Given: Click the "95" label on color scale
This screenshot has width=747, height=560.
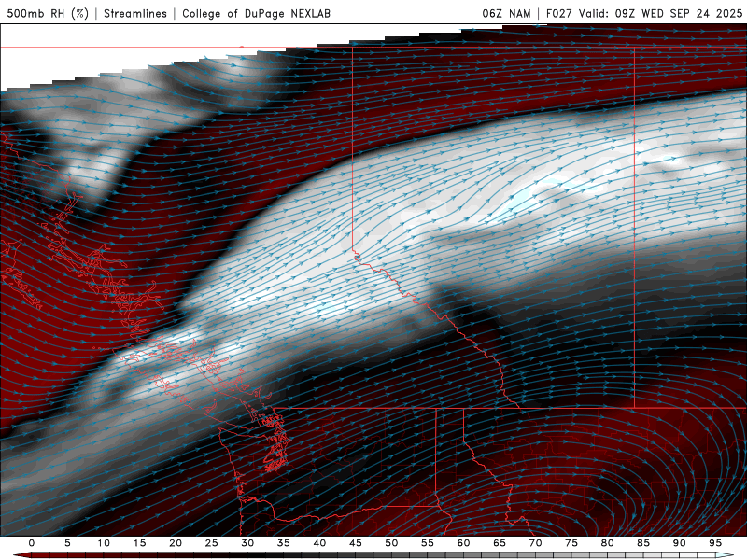Looking at the screenshot, I should (x=715, y=543).
